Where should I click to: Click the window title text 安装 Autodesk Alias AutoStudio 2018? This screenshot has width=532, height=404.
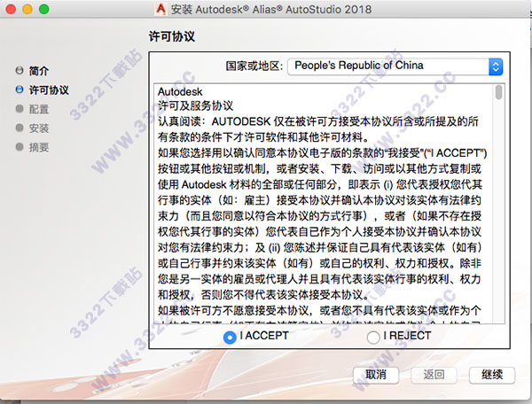[271, 9]
